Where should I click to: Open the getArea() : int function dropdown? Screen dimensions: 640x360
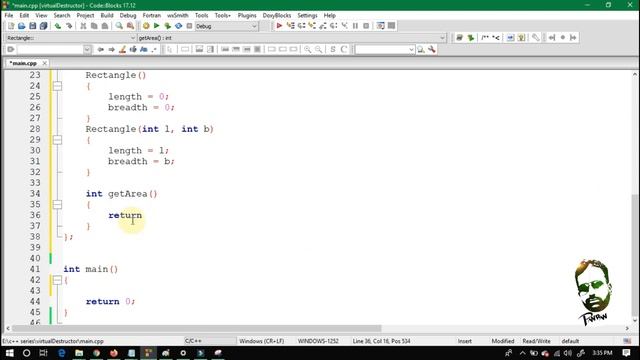click(x=291, y=38)
